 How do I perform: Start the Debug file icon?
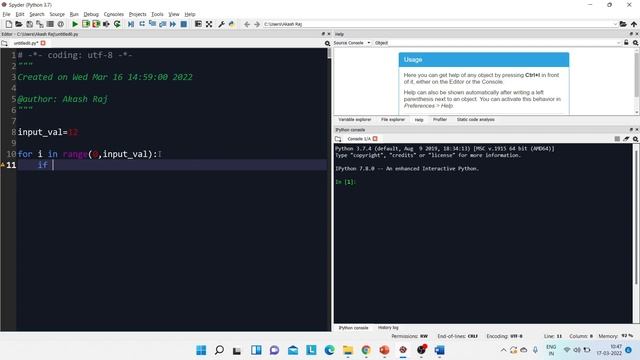(x=131, y=24)
